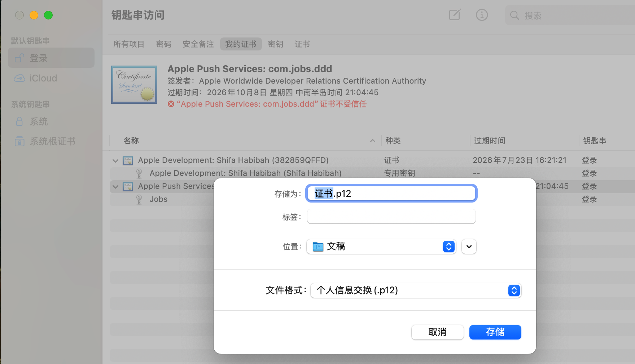Click the key icon beside Jobs
Viewport: 635px width, 364px height.
139,199
